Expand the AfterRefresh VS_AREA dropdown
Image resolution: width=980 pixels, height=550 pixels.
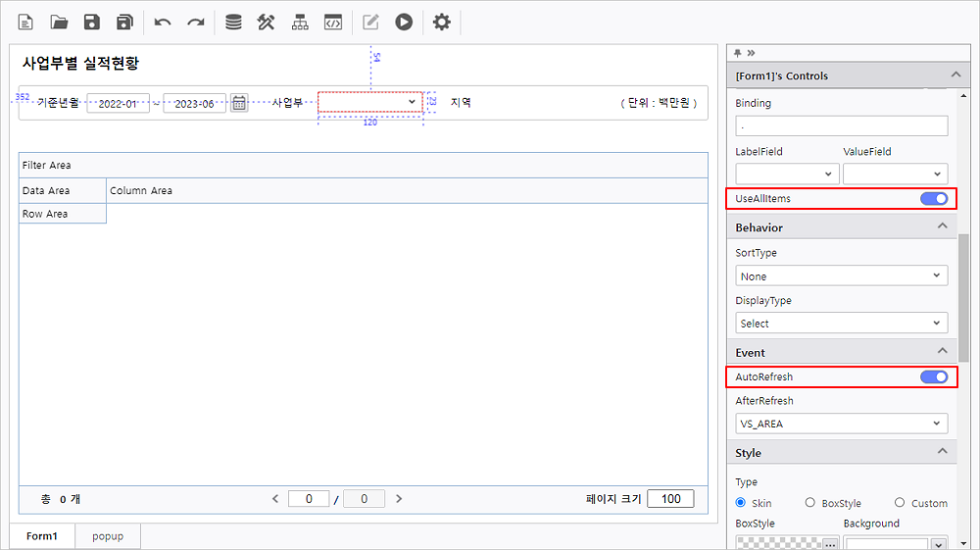841,425
